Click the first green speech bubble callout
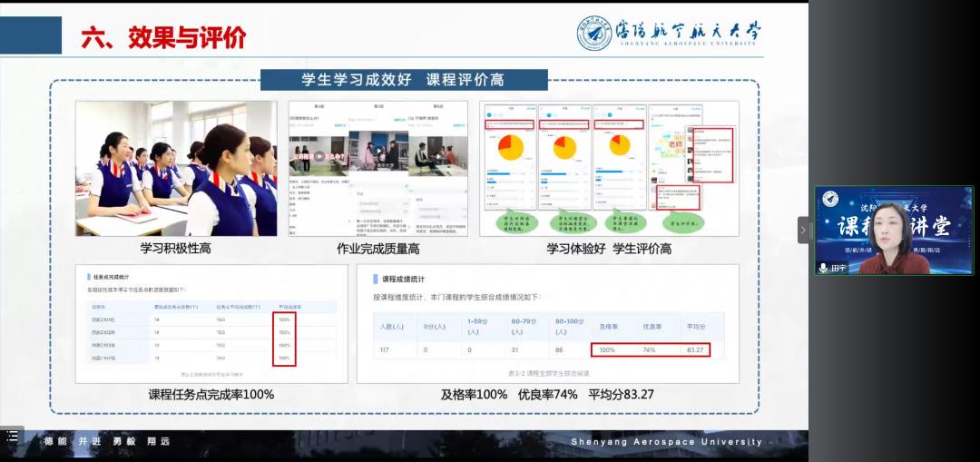This screenshot has height=462, width=980. [509, 222]
